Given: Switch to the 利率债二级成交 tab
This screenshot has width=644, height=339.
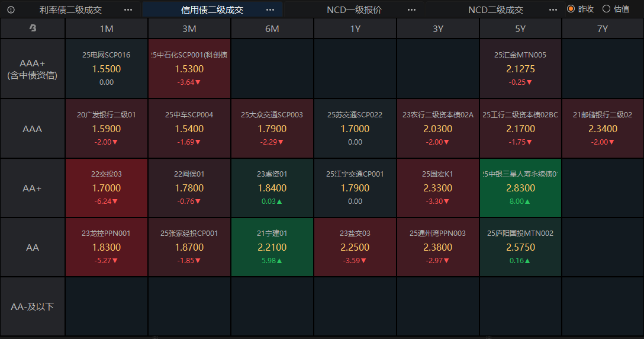Looking at the screenshot, I should coord(70,9).
